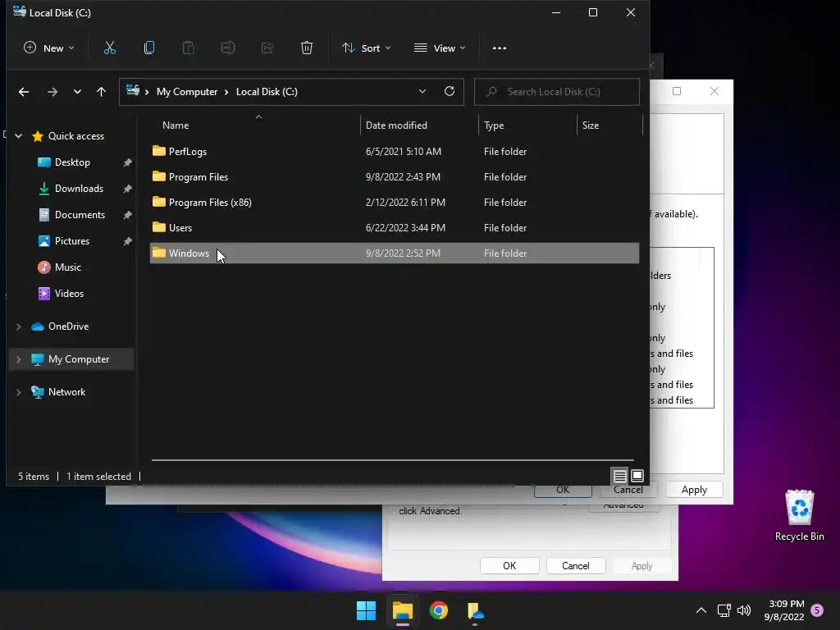Go up one level with up arrow
840x630 pixels.
101,92
